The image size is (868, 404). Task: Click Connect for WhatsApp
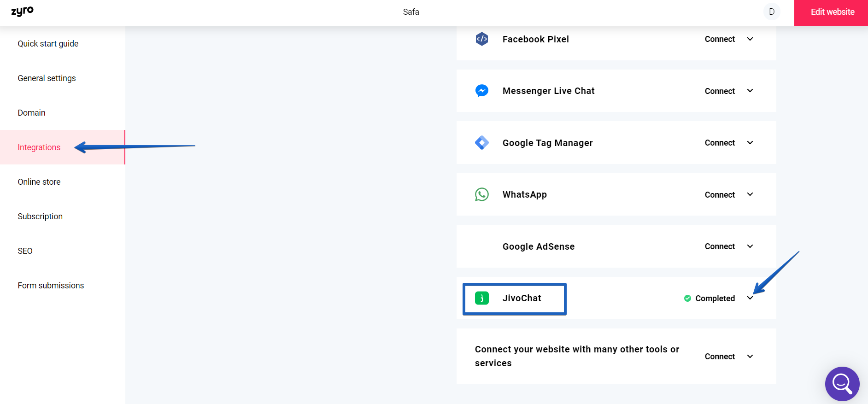[x=720, y=195]
